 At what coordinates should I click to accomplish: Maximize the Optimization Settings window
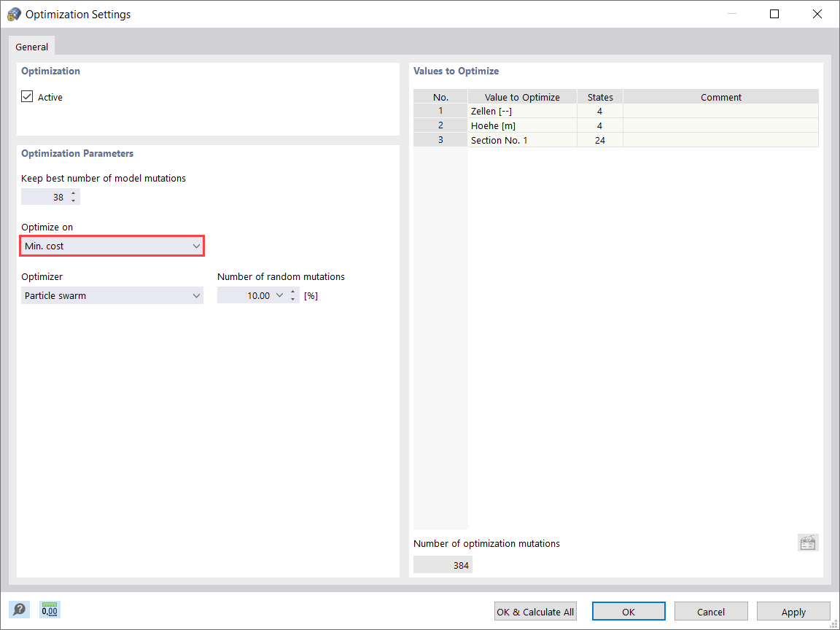[774, 14]
